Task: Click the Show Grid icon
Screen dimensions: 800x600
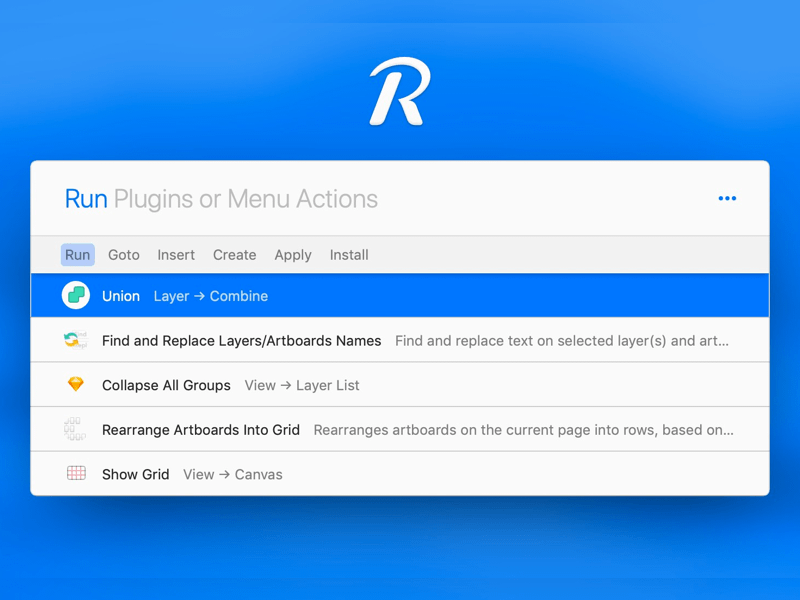Action: click(x=76, y=473)
